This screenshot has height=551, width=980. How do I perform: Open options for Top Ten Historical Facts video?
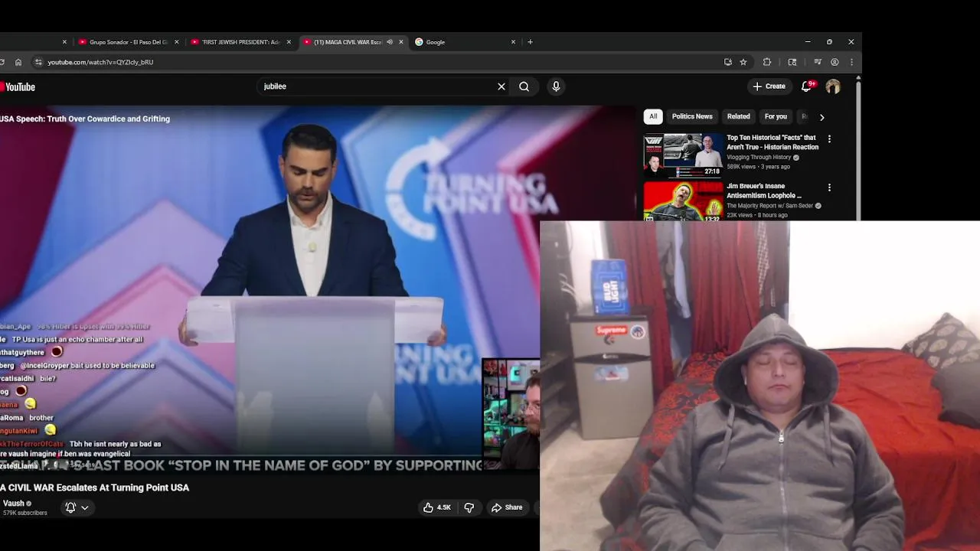(x=829, y=139)
